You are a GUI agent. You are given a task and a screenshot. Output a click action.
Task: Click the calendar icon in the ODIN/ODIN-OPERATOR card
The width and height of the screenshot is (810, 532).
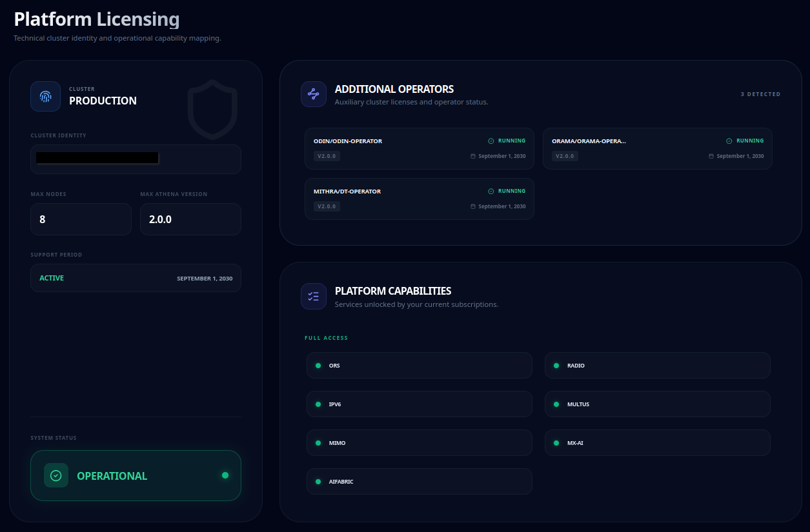coord(473,156)
